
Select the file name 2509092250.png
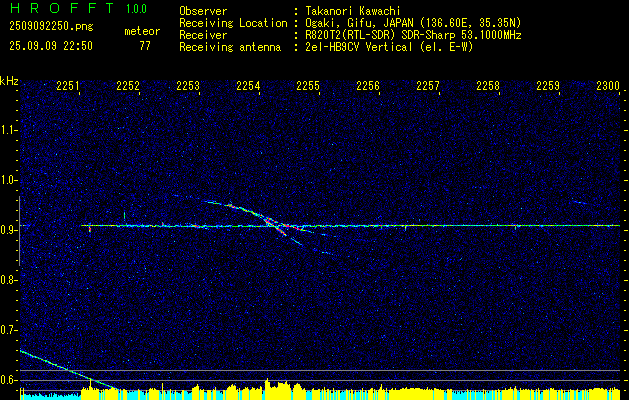(51, 27)
